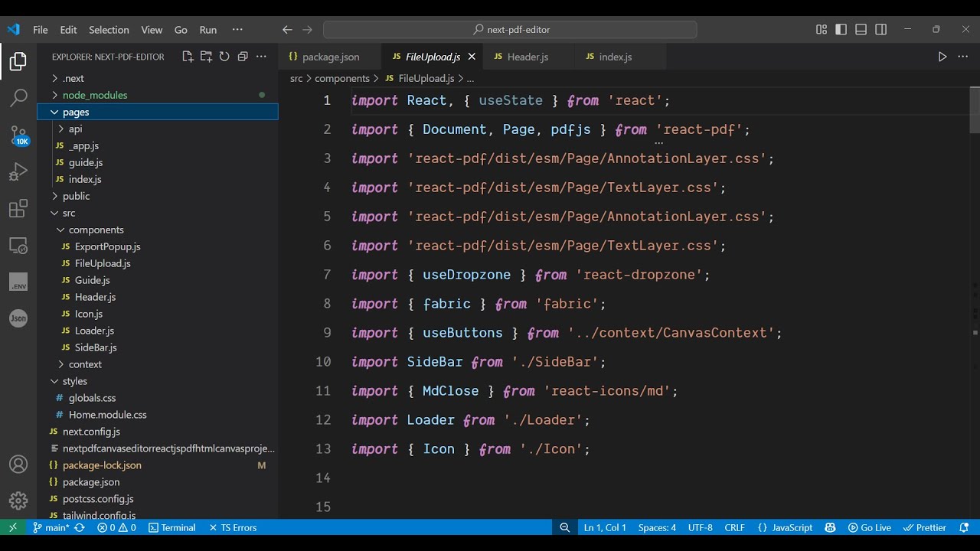This screenshot has width=980, height=551.
Task: Open zoom magnifier icon in status bar
Action: click(x=565, y=527)
